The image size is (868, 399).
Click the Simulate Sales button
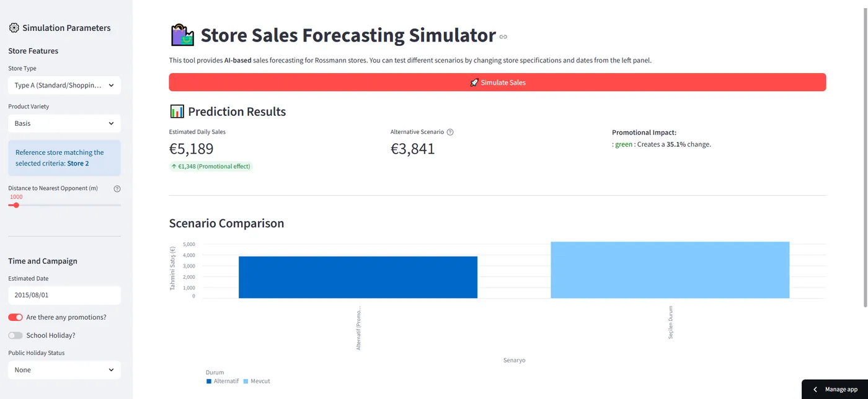coord(497,82)
